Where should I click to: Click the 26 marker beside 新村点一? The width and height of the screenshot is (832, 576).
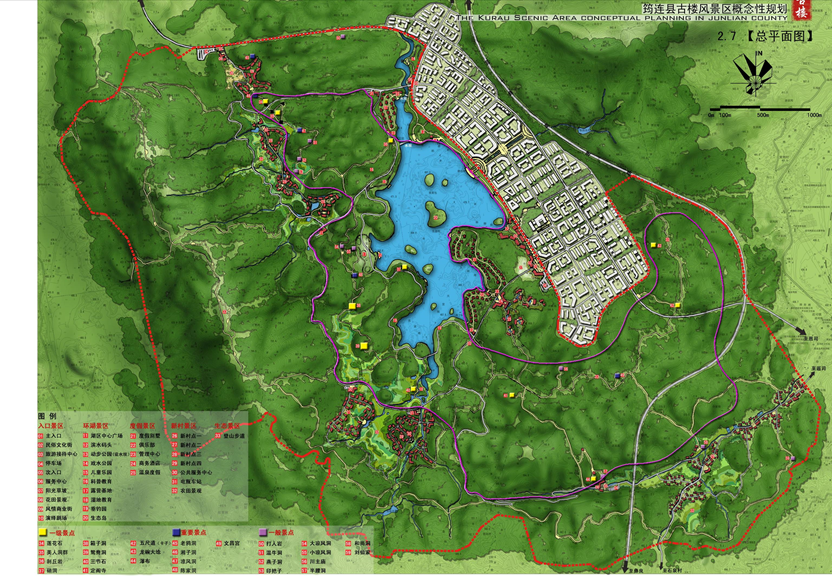[x=174, y=436]
